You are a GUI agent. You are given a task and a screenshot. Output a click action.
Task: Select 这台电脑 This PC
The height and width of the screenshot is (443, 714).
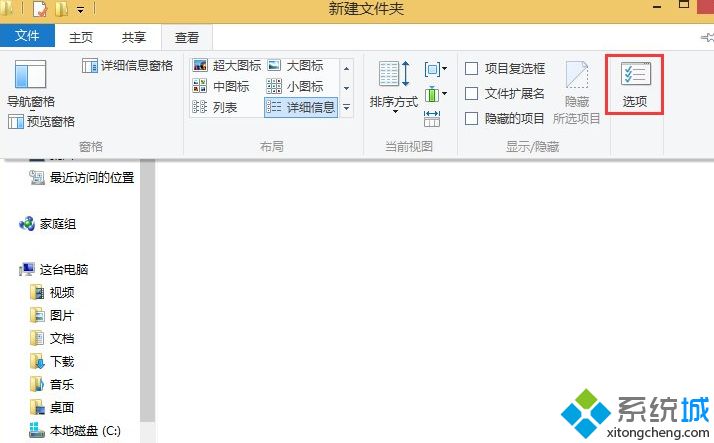[54, 269]
